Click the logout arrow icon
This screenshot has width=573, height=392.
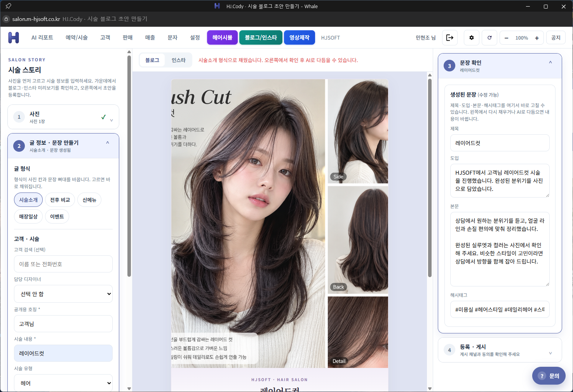449,38
